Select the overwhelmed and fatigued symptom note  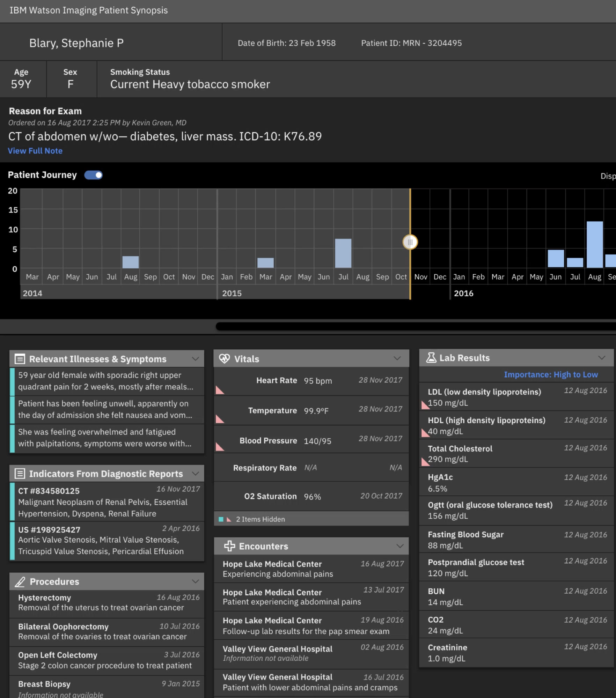coord(107,438)
